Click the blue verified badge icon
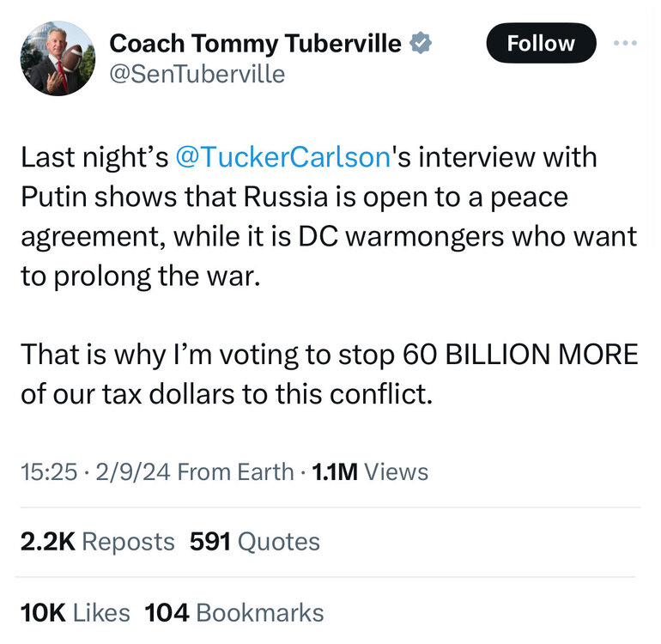Viewport: 661px width, 644px height. click(x=419, y=42)
